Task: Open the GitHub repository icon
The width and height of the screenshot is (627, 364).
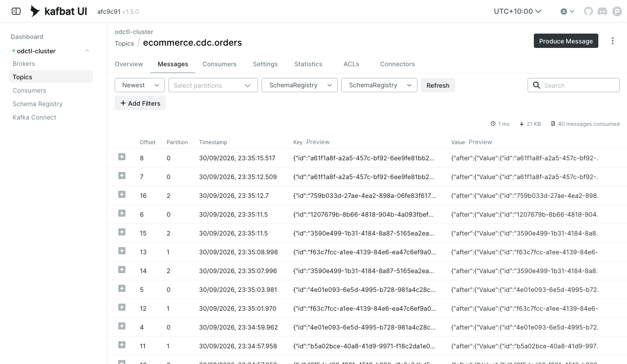Action: pos(588,11)
